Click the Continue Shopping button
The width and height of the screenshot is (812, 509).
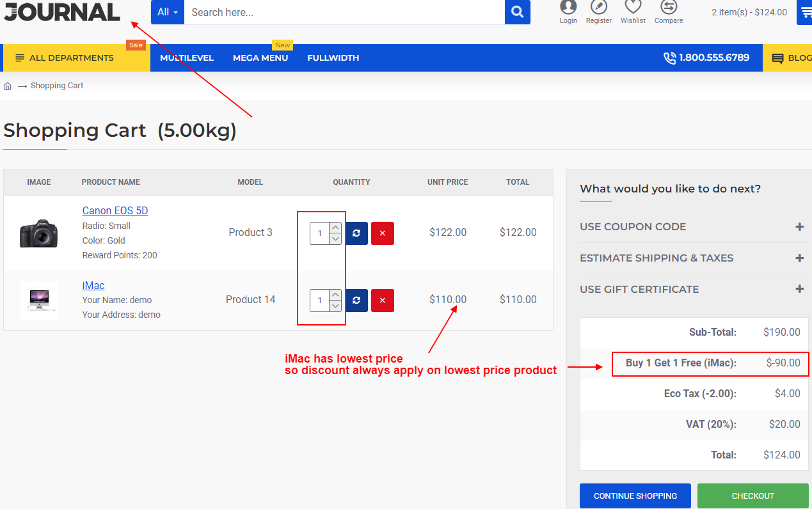[635, 496]
